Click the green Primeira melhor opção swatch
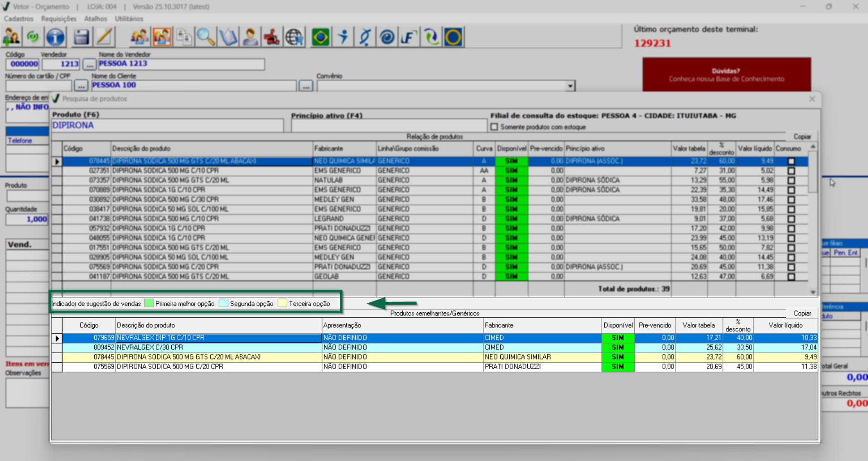Screen dimensions: 868x461 coord(149,303)
